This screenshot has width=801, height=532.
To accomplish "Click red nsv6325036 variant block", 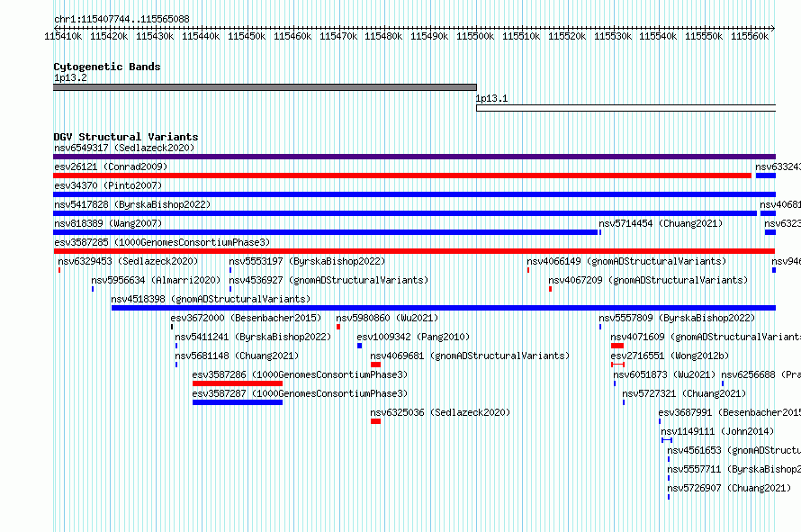I will coord(375,421).
